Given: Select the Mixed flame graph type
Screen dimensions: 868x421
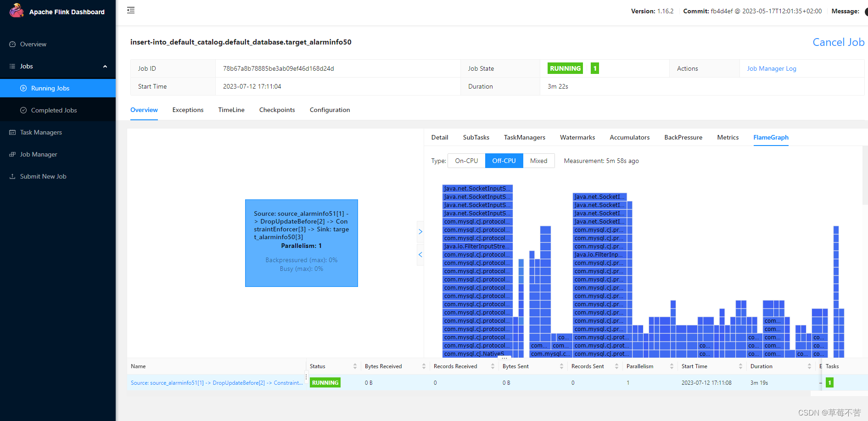Looking at the screenshot, I should [x=538, y=161].
